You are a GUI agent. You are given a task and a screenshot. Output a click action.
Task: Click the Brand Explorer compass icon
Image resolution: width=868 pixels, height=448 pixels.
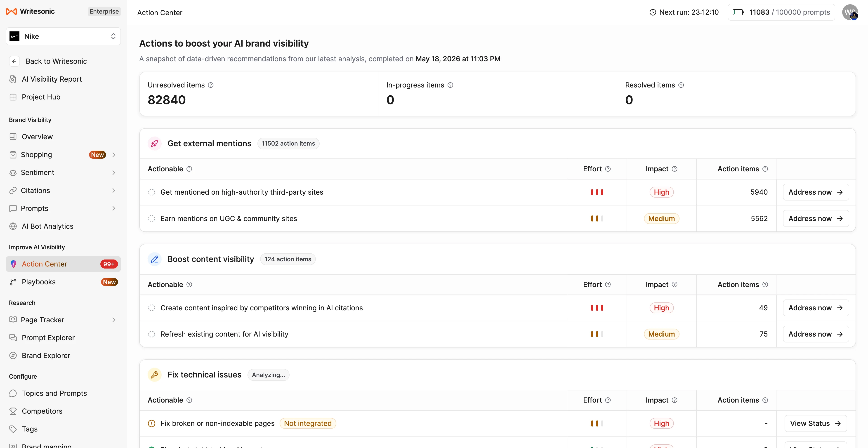click(x=13, y=356)
